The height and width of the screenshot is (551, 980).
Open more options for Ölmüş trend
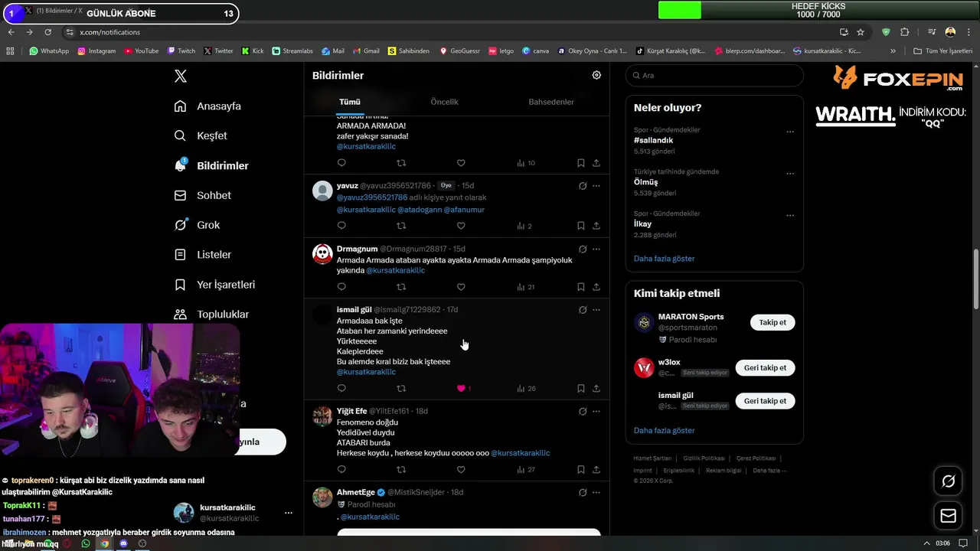click(790, 174)
